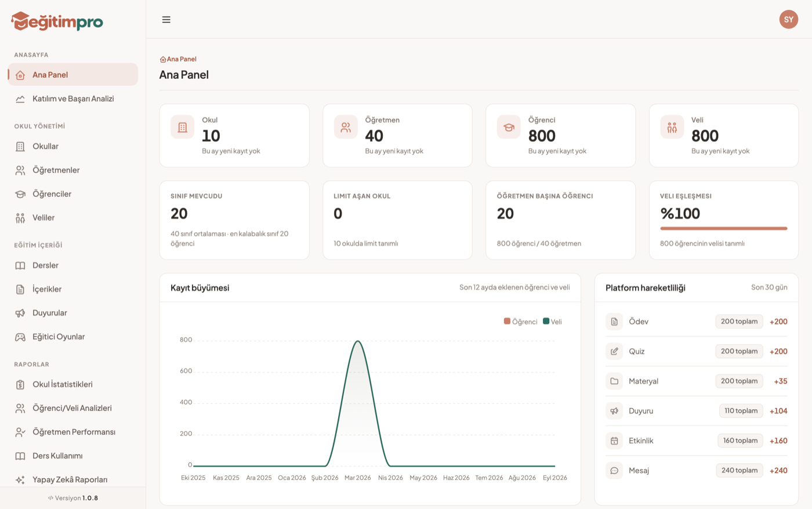Click the Quiz pencil icon
The width and height of the screenshot is (812, 509).
pyautogui.click(x=614, y=351)
